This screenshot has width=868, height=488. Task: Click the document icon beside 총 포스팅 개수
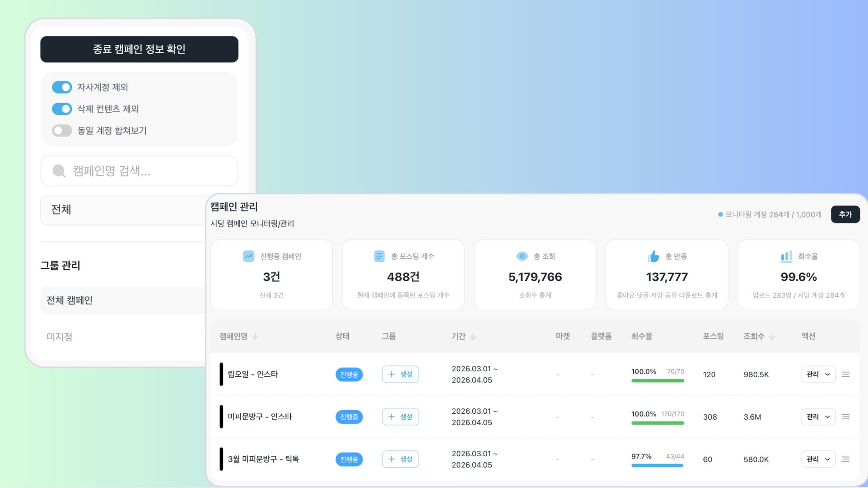(379, 256)
